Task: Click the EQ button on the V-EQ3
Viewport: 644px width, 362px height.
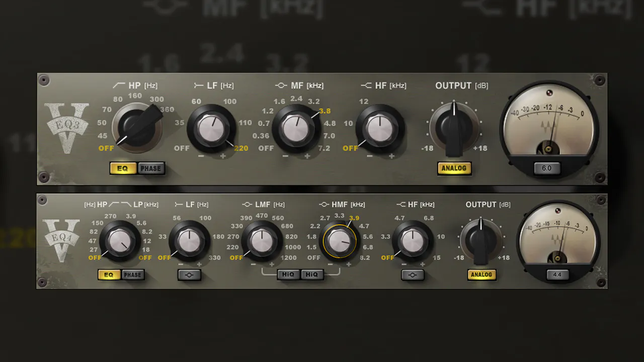Action: (122, 168)
